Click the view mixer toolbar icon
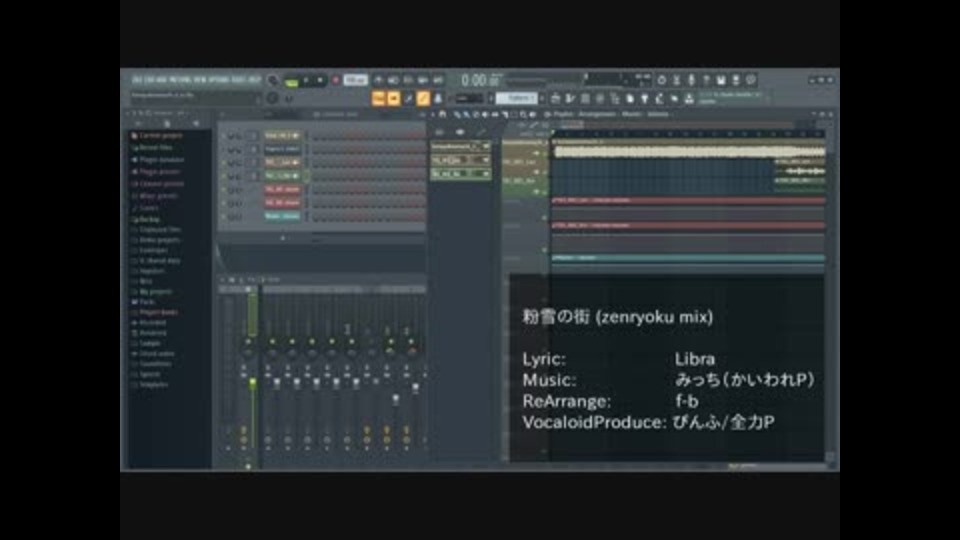 click(599, 99)
